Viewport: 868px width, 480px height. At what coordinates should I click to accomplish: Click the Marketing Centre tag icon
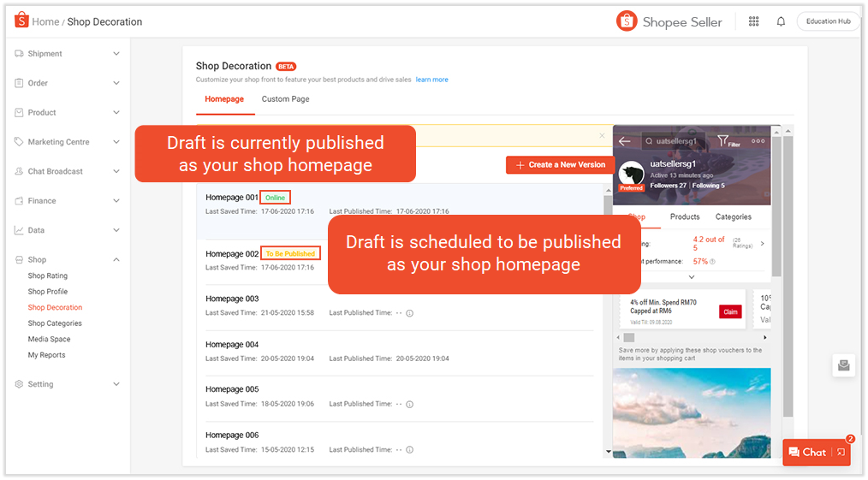click(x=19, y=141)
